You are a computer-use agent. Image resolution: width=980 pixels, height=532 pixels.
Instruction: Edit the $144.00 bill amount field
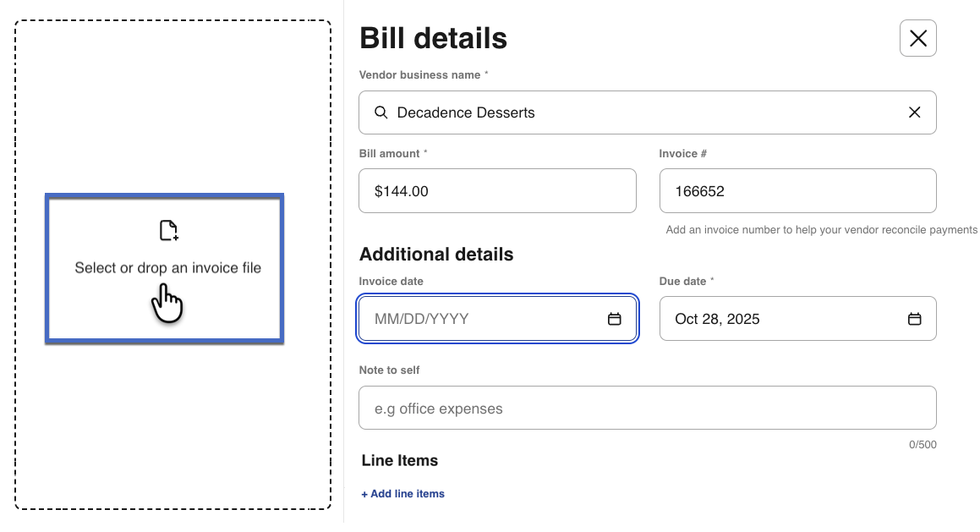point(496,191)
